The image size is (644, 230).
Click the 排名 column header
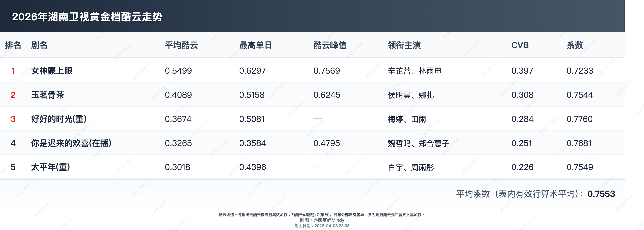coord(13,45)
